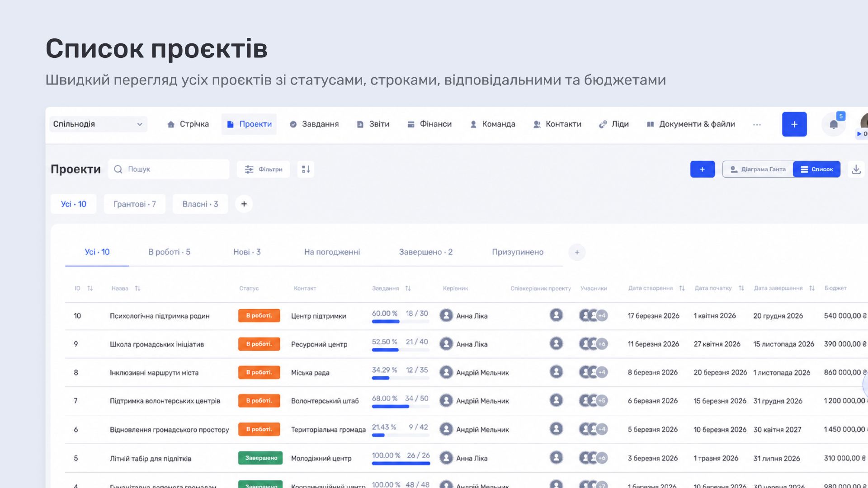Image resolution: width=868 pixels, height=488 pixels.
Task: Click Анна Ліка avatar in project 10 row
Action: [x=446, y=315]
